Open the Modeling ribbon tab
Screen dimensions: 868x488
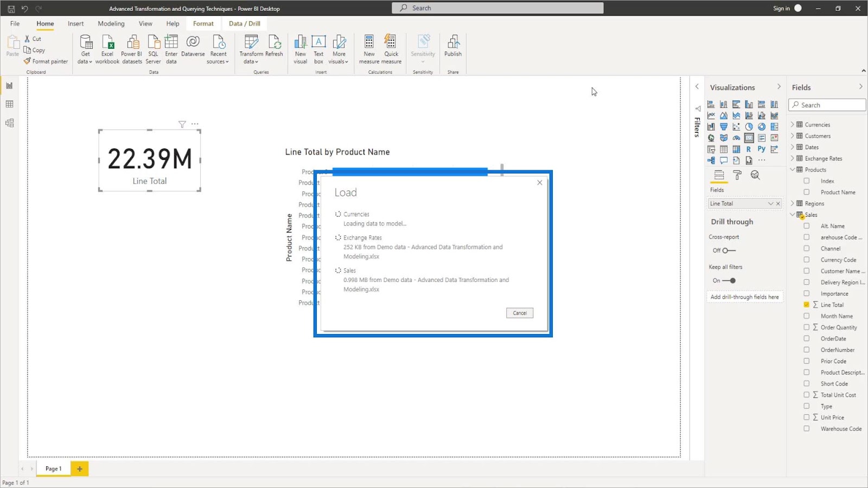pyautogui.click(x=111, y=24)
